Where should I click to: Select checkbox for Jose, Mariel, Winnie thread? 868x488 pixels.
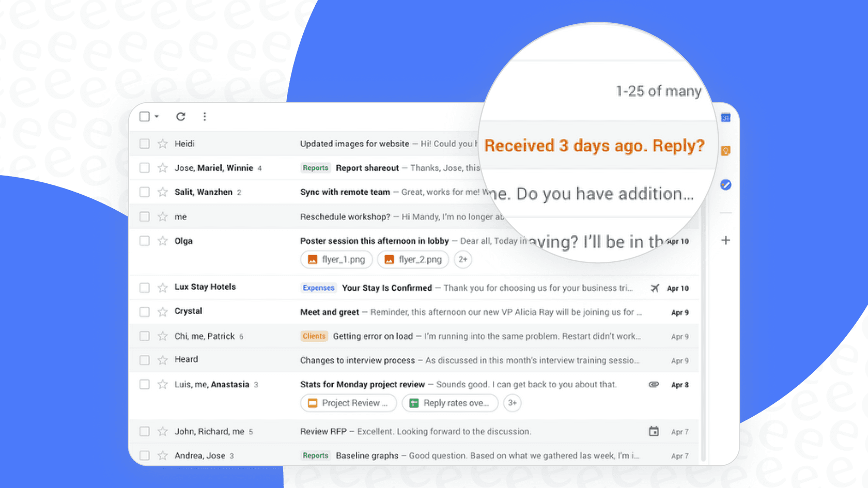pyautogui.click(x=145, y=168)
